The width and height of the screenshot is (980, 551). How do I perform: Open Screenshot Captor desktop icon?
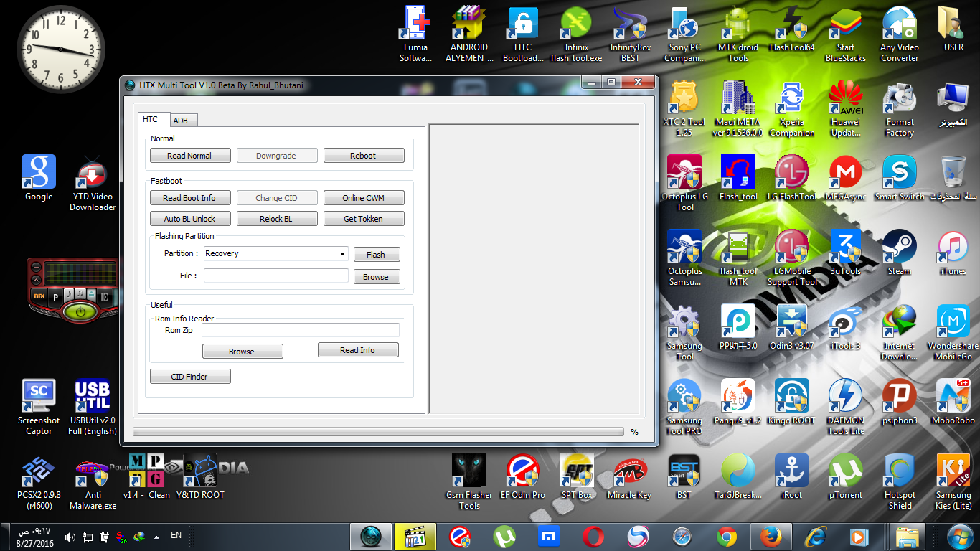39,407
